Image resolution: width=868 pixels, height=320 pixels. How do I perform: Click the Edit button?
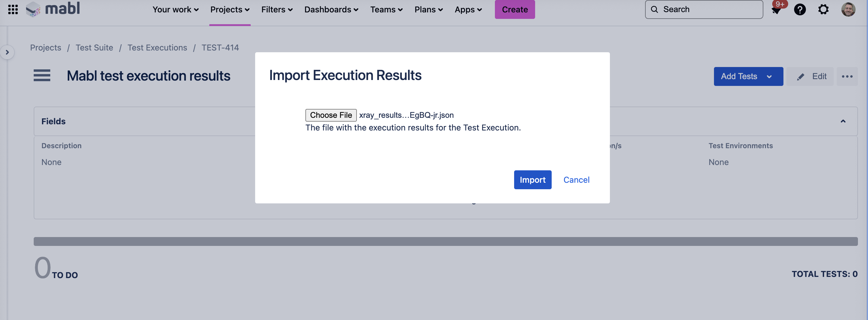[x=810, y=76]
